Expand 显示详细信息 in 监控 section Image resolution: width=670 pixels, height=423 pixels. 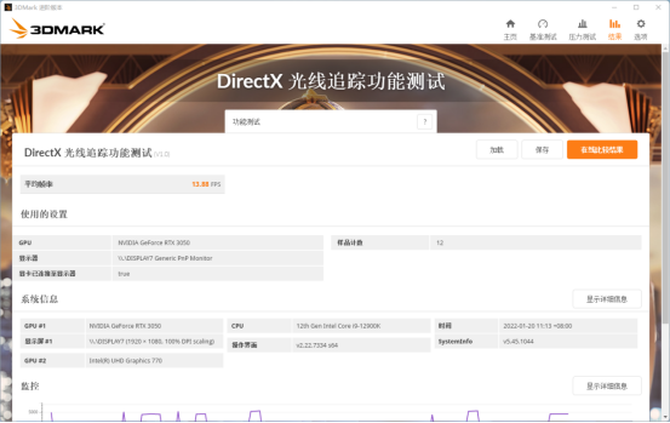point(606,385)
